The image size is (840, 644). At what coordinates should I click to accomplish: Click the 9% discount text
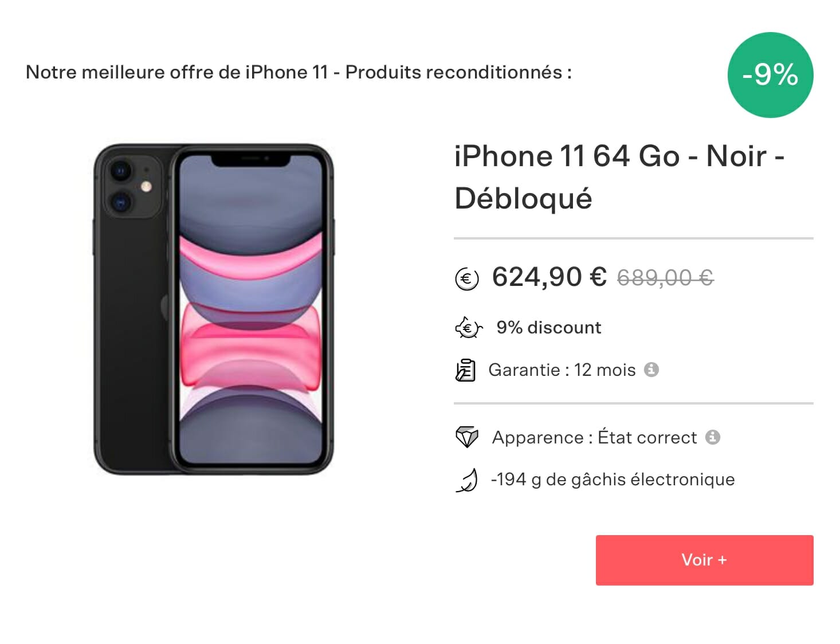tap(548, 327)
